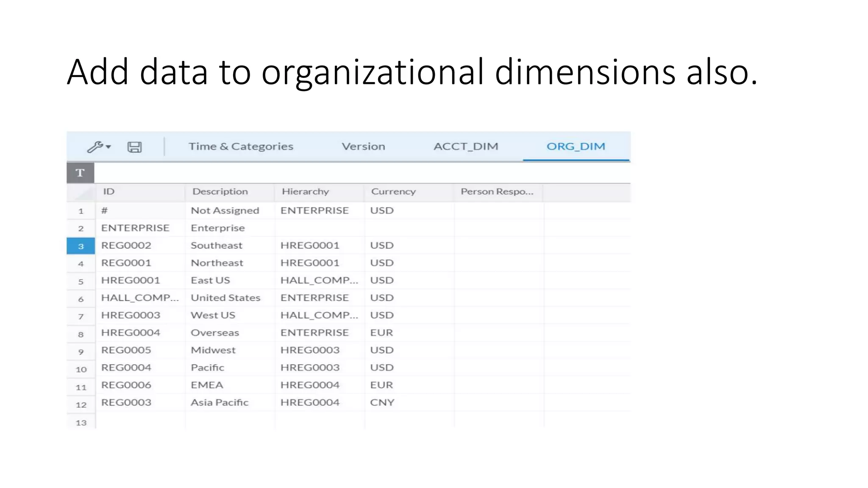Click HALL_COMP... hierarchy cell for East US

pos(319,280)
